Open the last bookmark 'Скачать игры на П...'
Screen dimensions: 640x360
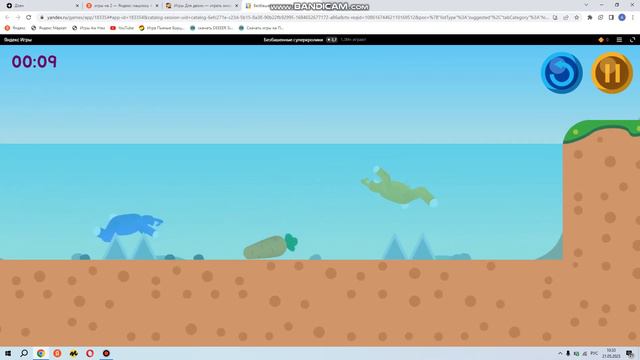261,28
